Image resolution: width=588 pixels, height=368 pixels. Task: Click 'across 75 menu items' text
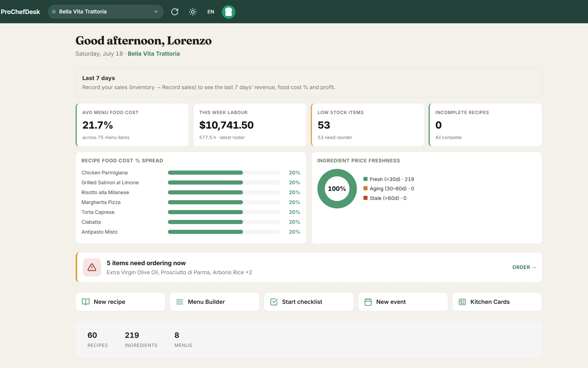coord(106,138)
